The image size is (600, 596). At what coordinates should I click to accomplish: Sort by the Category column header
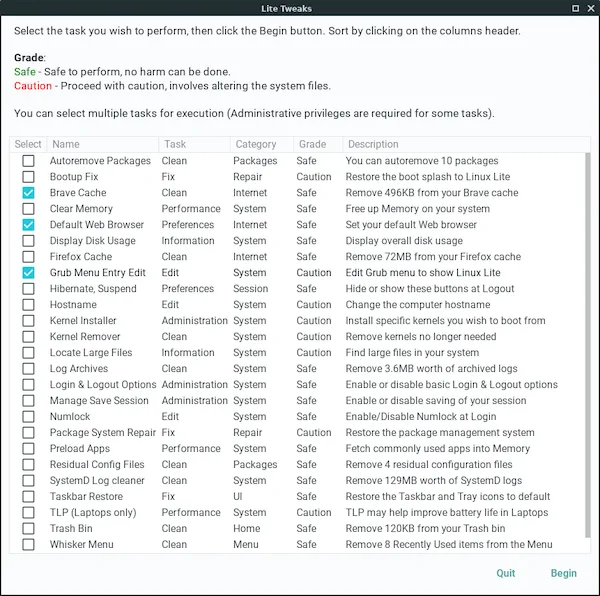[262, 144]
